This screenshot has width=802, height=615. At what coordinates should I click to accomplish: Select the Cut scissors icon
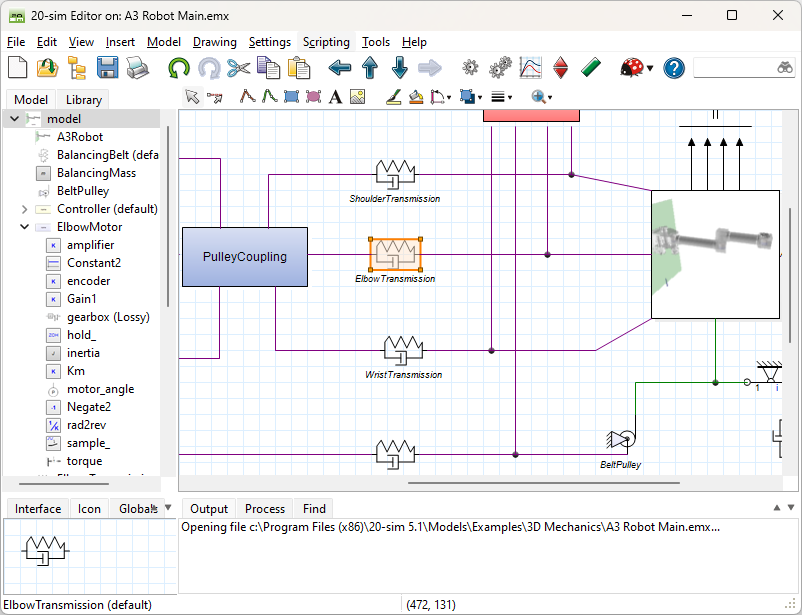237,68
